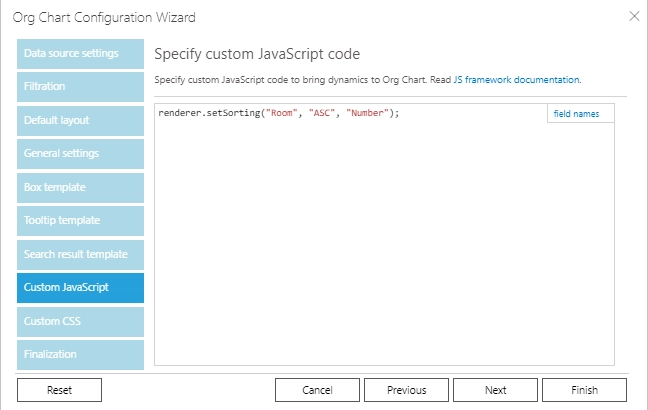This screenshot has height=410, width=648.
Task: Cancel the wizard
Action: [317, 390]
